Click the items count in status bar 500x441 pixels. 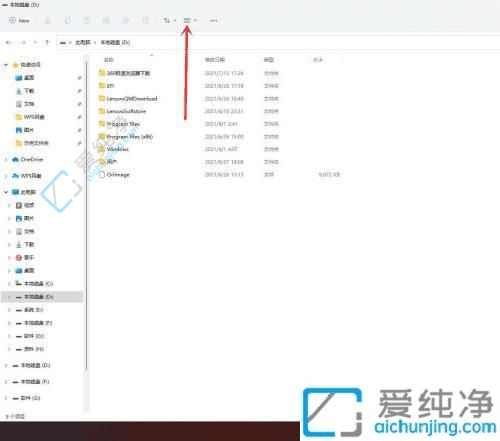point(15,416)
